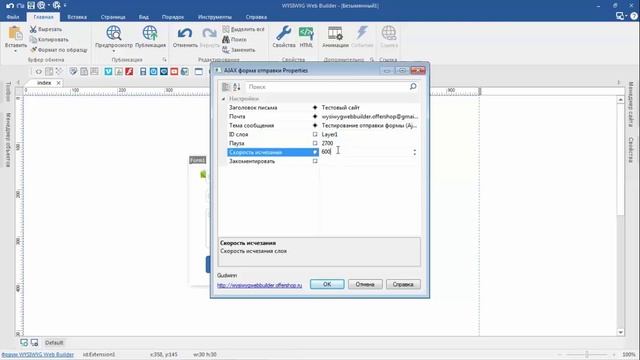Click the save icon in quick access toolbar
Image resolution: width=640 pixels, height=360 pixels.
(31, 5)
